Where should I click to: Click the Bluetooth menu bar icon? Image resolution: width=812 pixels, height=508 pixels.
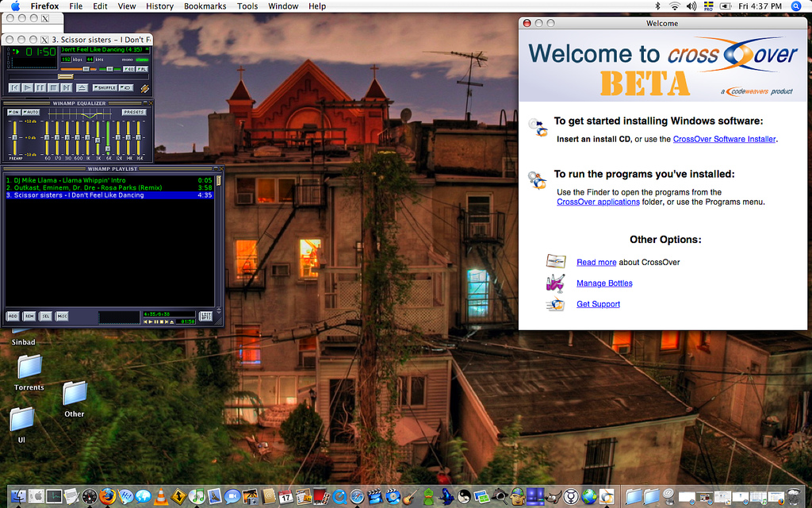(658, 6)
